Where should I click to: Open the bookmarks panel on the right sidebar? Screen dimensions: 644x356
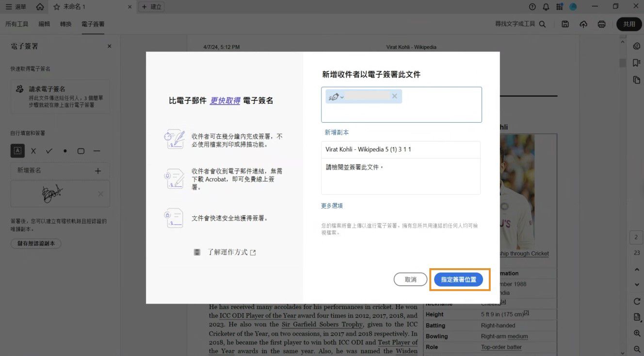(636, 63)
